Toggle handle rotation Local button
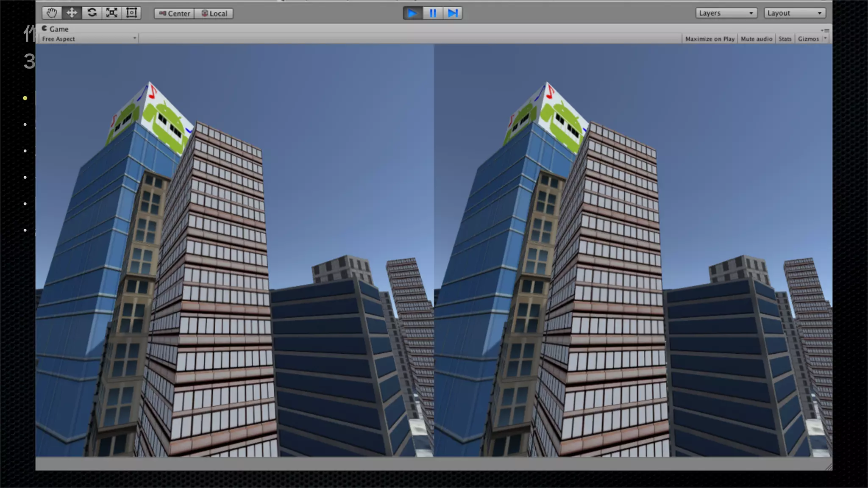The height and width of the screenshot is (488, 868). coord(214,14)
